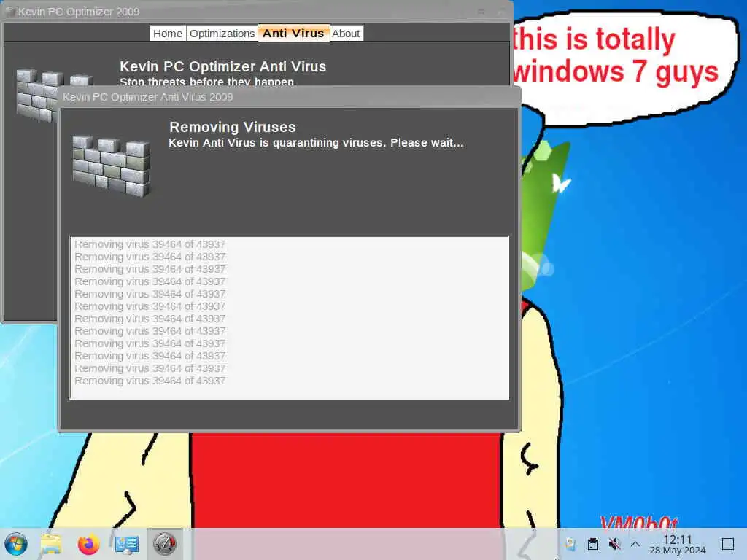The image size is (747, 560).
Task: Click the brick wall icon in Removing Viruses dialog
Action: point(112,166)
